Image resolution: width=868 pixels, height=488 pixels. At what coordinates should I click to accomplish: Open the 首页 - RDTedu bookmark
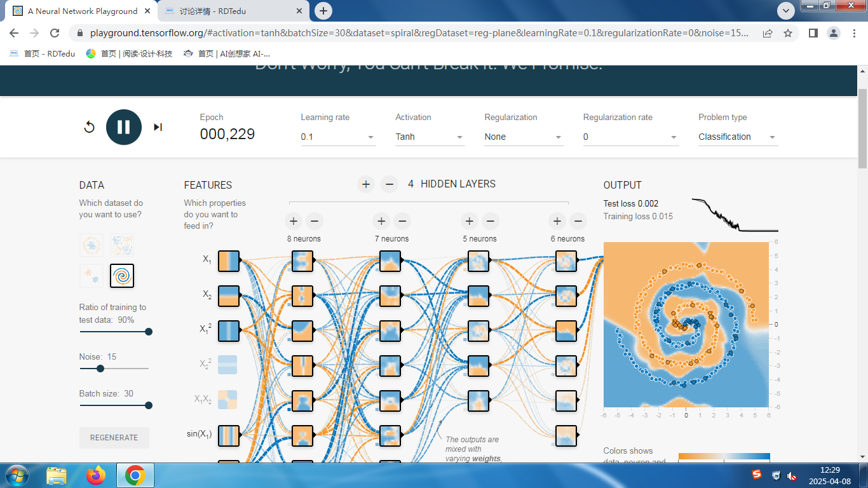coord(42,54)
